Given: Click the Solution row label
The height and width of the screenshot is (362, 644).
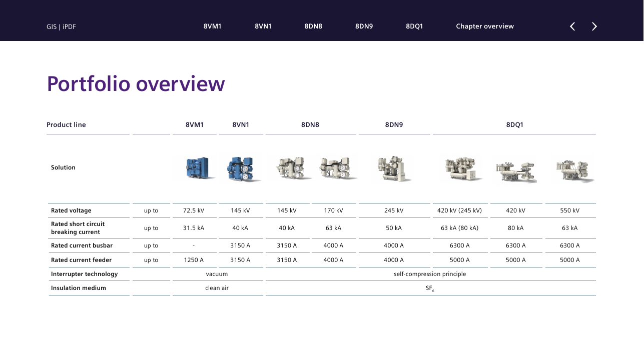Looking at the screenshot, I should click(x=63, y=167).
